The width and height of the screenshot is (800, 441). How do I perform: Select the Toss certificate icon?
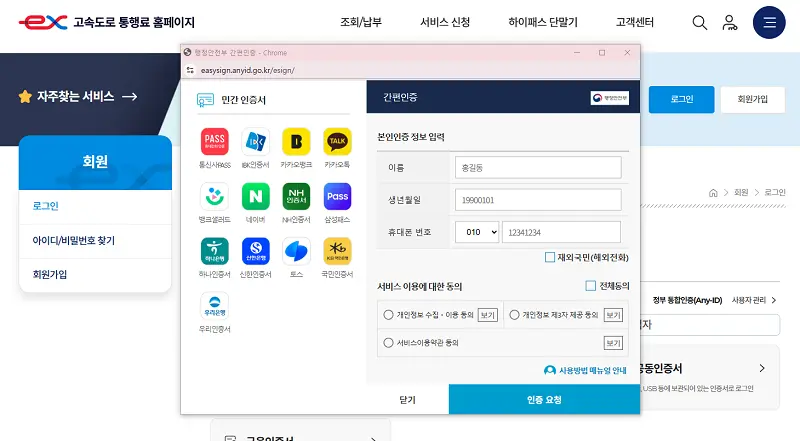pyautogui.click(x=296, y=251)
